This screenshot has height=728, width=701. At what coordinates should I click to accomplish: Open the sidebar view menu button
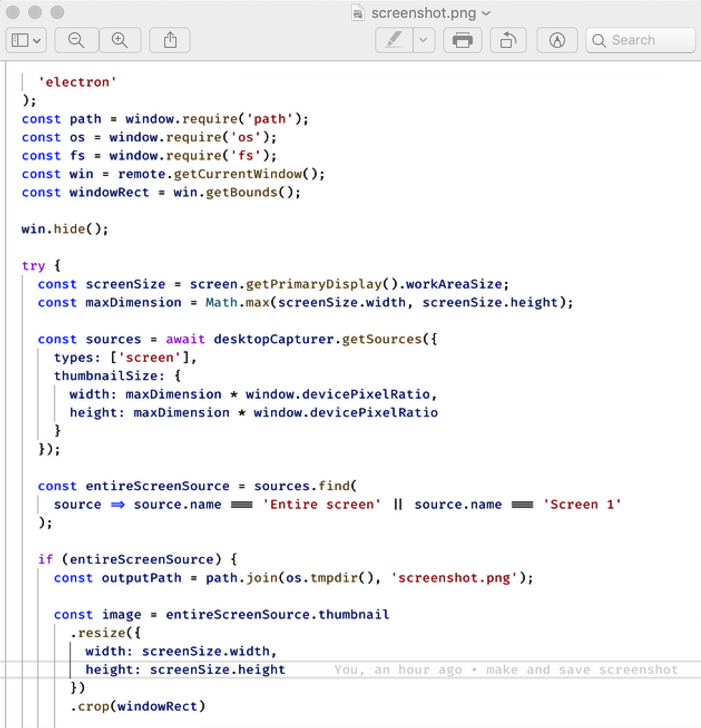click(26, 40)
